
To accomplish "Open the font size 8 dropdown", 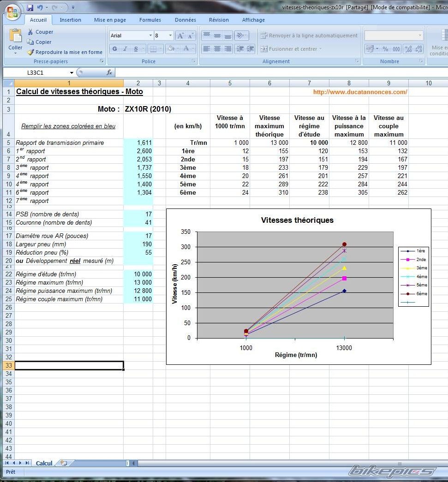I will (170, 36).
